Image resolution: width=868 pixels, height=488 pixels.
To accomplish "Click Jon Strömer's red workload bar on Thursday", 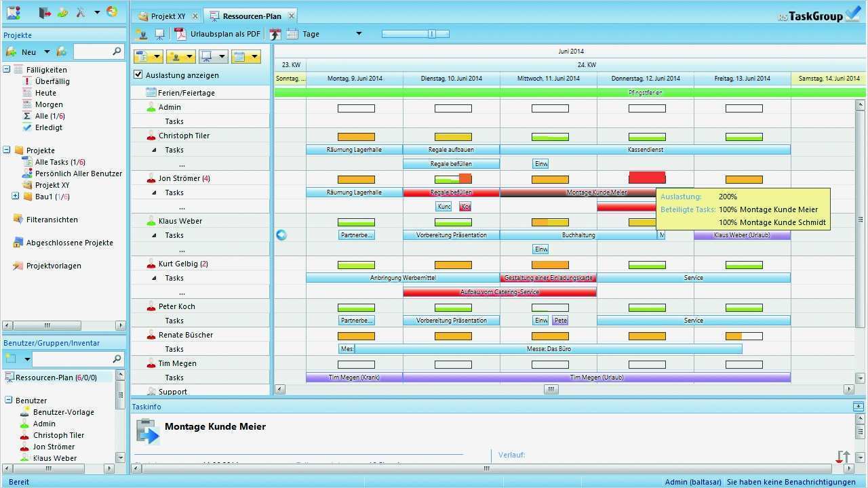I will pyautogui.click(x=647, y=178).
